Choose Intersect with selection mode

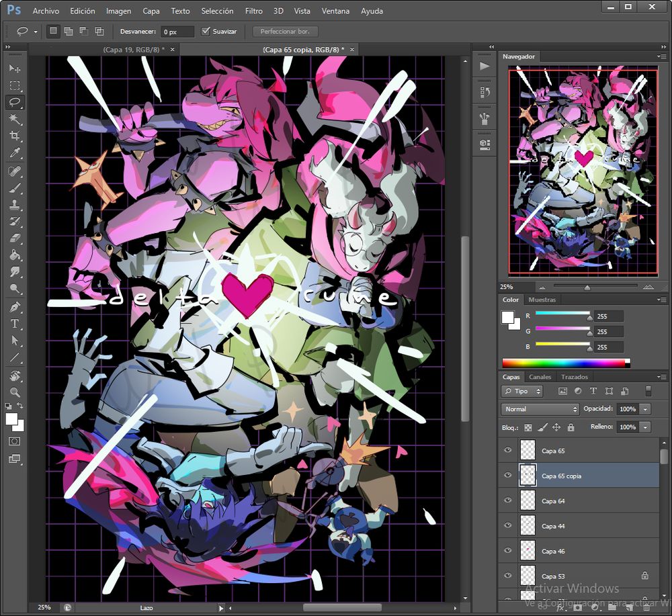tap(99, 31)
